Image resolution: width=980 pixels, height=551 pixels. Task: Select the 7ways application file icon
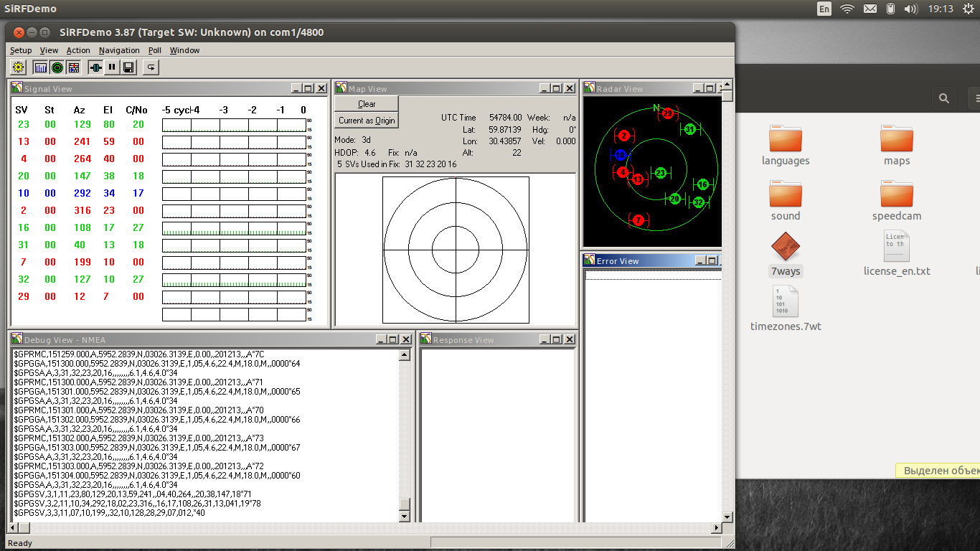tap(786, 248)
